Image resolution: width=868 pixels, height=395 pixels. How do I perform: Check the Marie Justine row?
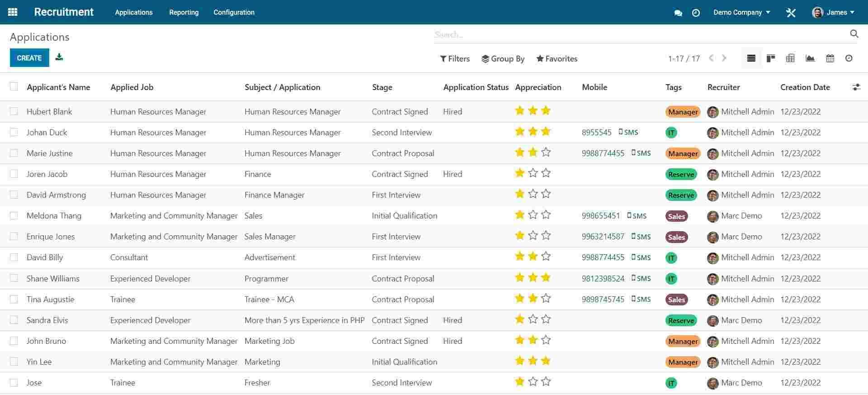(x=14, y=153)
